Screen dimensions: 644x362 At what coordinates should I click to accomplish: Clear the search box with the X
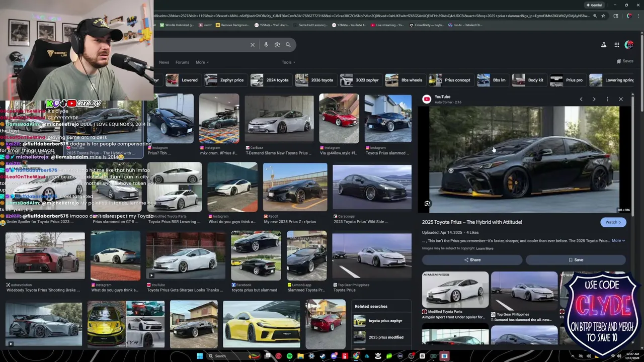click(253, 45)
